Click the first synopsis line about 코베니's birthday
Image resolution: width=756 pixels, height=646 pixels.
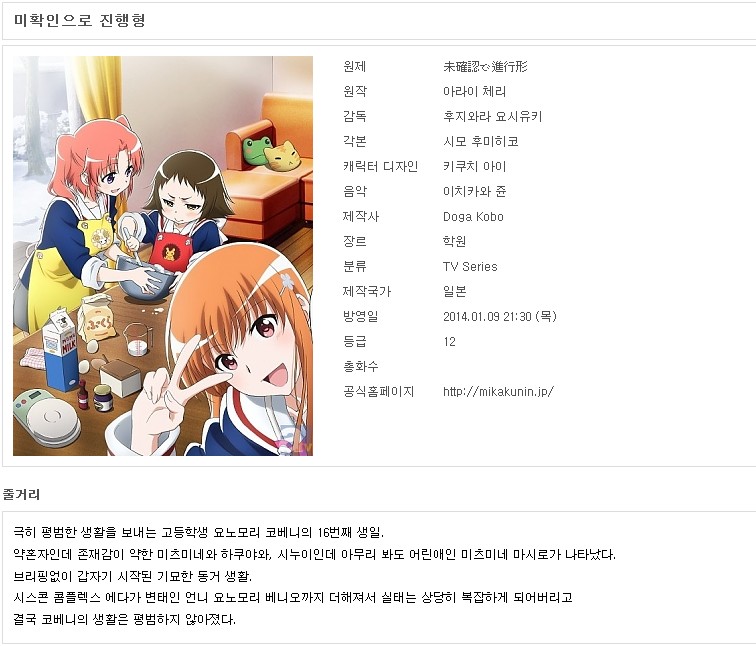point(198,533)
